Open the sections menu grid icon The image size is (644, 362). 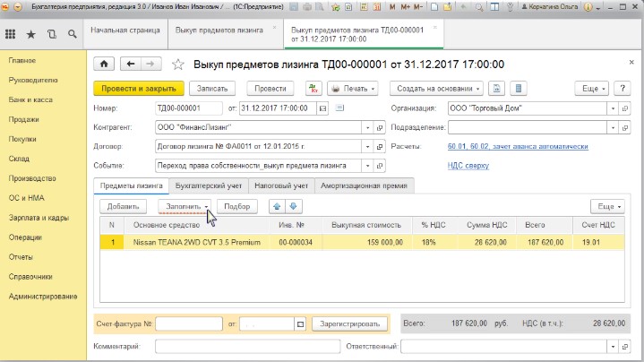click(x=11, y=34)
